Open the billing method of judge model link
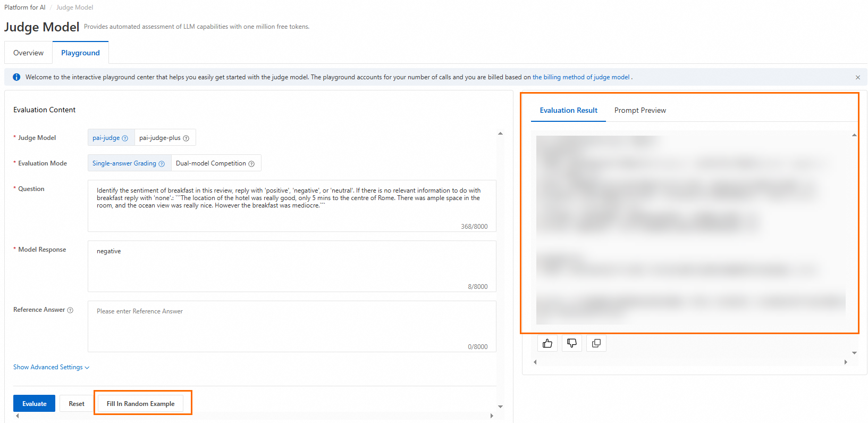Screen dimensions: 868x423 click(581, 77)
